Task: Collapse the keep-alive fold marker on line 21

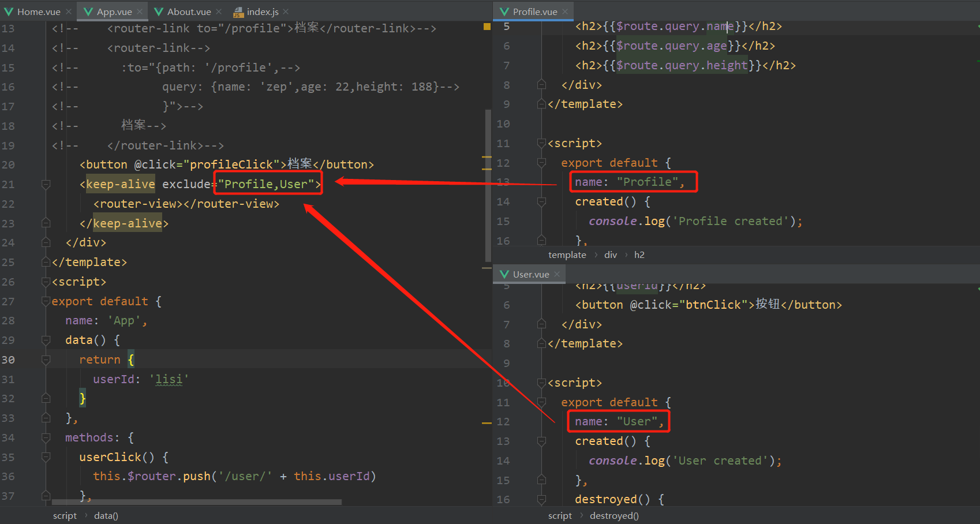Action: point(46,185)
